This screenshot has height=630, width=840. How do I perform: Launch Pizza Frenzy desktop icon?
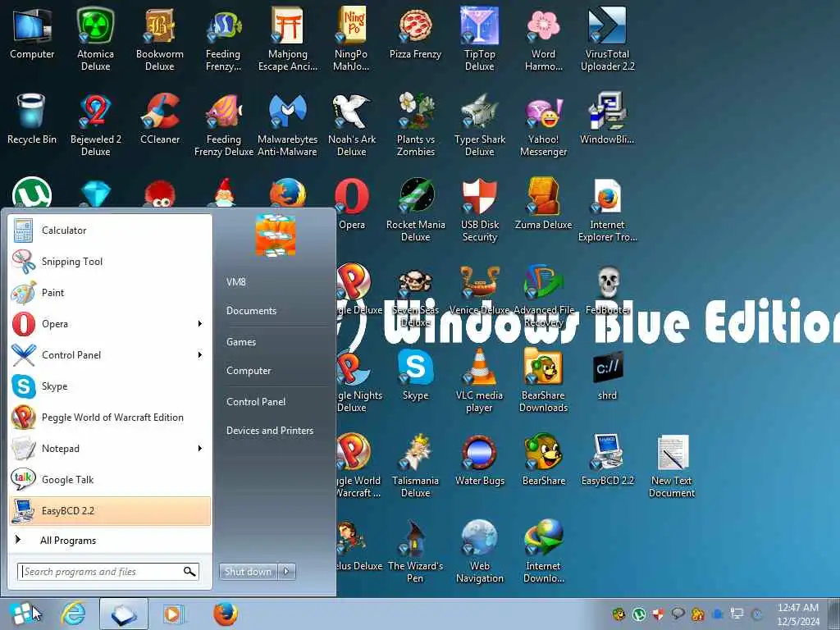point(415,33)
